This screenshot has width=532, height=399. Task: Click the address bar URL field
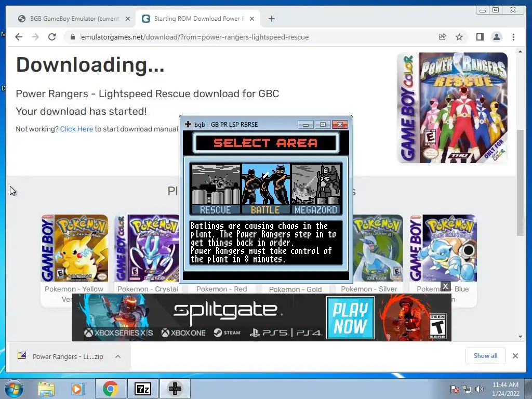pyautogui.click(x=195, y=37)
